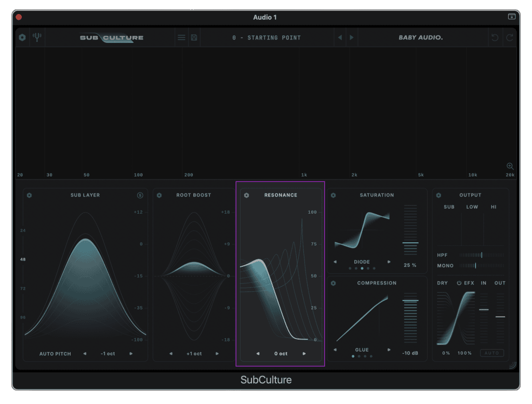Viewport: 532px width, 404px height.
Task: Click the Saturation 25 % value
Action: point(410,265)
